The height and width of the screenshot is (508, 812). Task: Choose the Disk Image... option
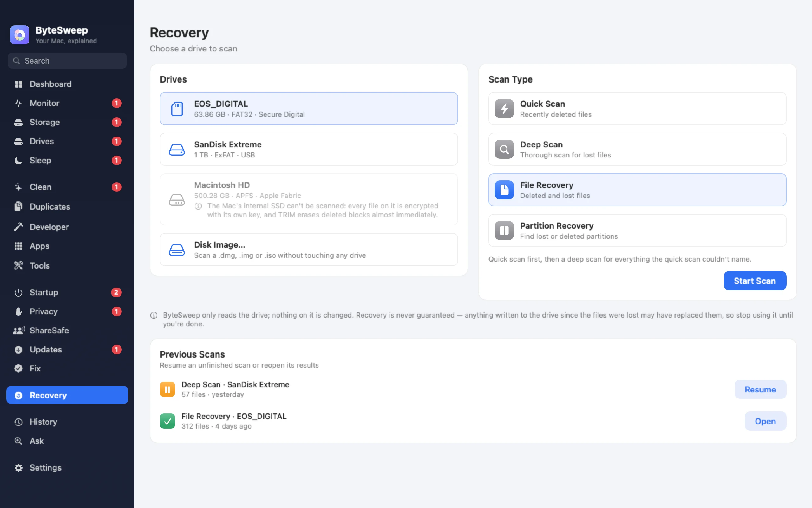309,250
